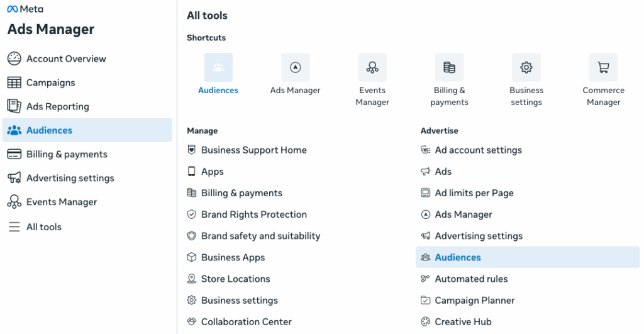
Task: Open Ad account settings link
Action: point(479,150)
